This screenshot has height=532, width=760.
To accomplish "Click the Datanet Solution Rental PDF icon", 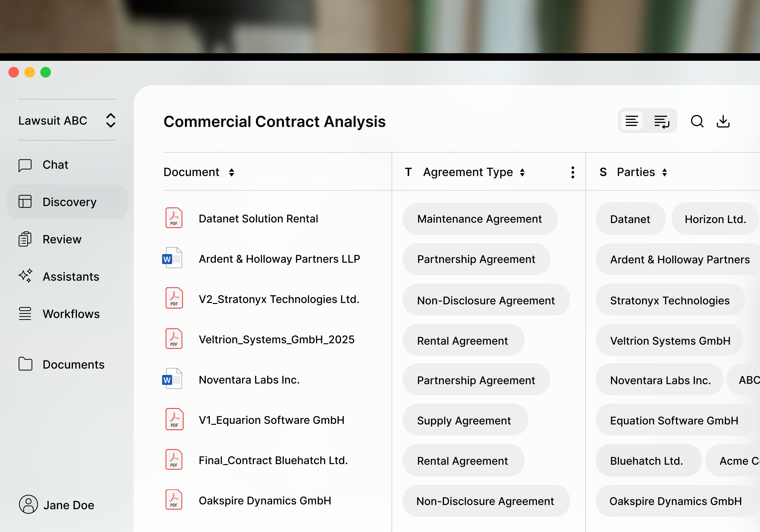I will 174,218.
